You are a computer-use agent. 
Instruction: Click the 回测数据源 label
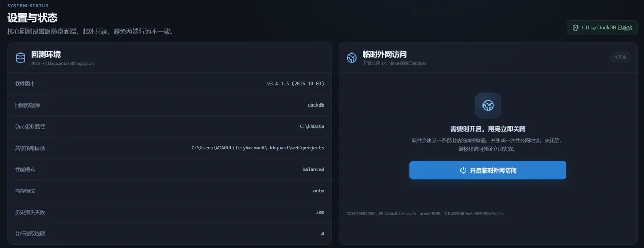pos(27,105)
